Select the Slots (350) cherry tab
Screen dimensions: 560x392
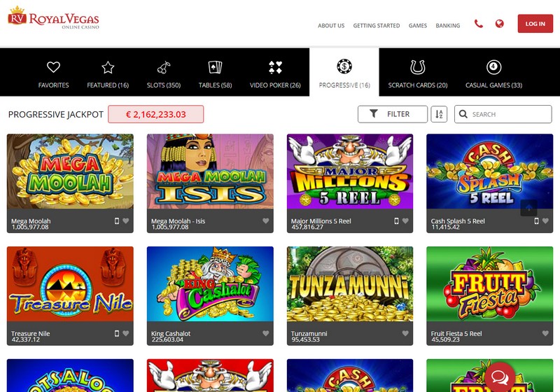pos(164,74)
